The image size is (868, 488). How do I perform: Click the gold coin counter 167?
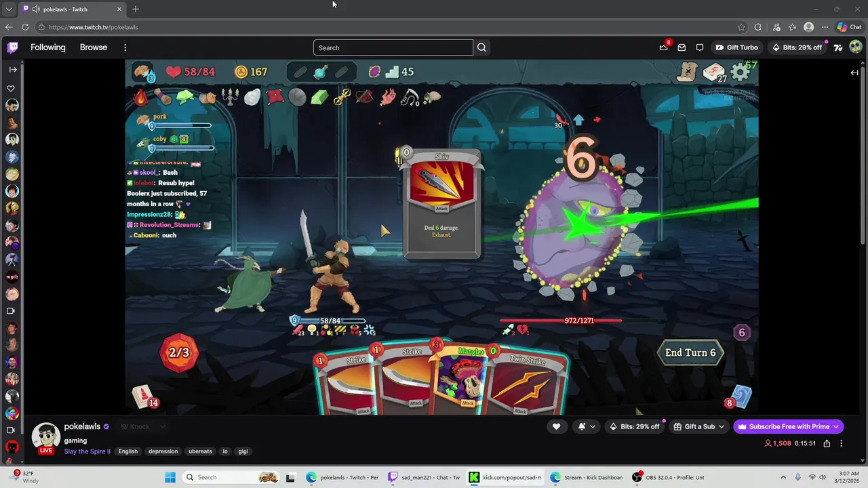tap(251, 72)
